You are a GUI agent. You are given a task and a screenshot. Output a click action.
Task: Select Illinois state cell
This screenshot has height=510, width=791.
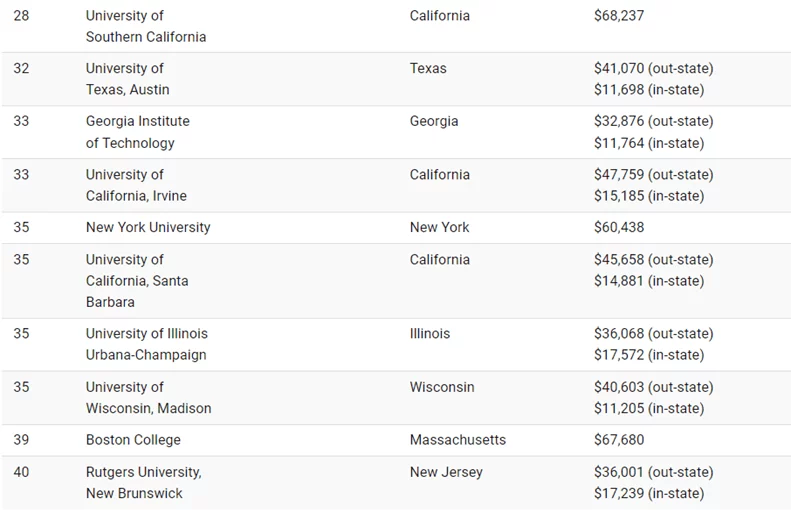tap(430, 333)
